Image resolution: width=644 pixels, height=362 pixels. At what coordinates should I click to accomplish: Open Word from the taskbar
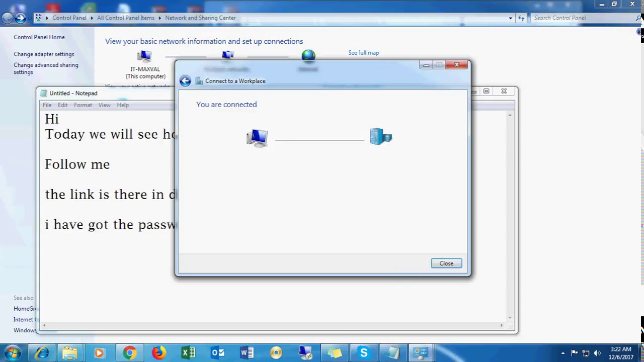(x=247, y=353)
